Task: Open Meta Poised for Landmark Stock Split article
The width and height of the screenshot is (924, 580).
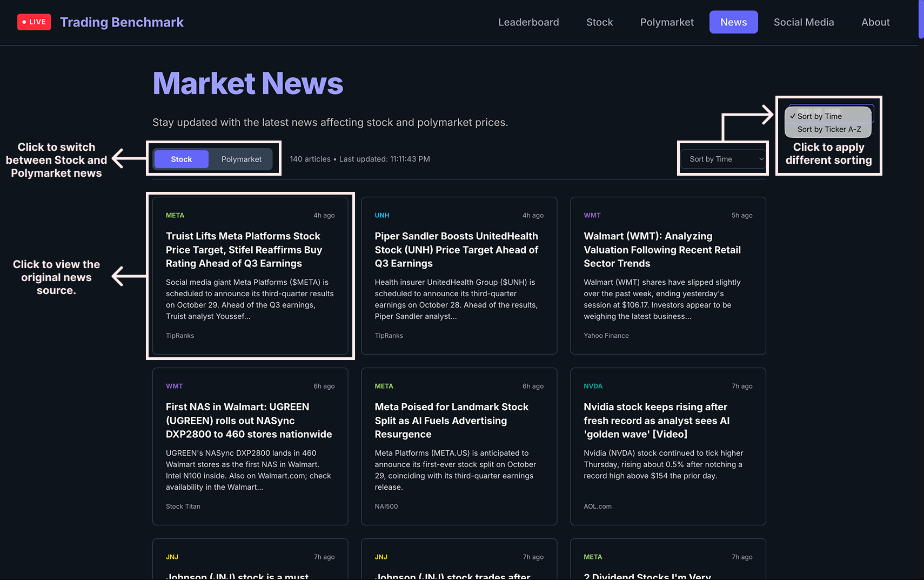Action: pyautogui.click(x=459, y=446)
